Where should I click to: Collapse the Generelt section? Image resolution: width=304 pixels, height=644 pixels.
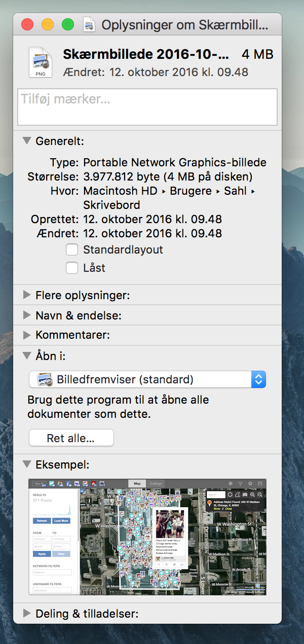27,141
